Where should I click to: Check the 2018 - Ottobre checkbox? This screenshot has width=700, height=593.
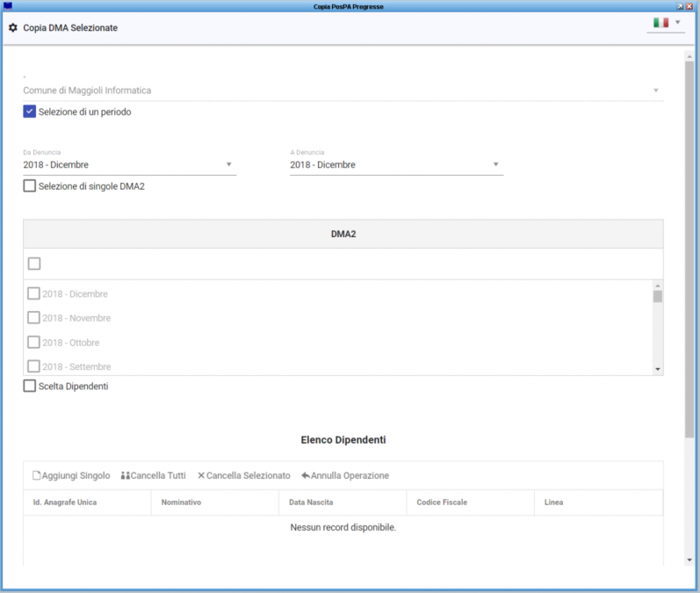click(x=33, y=342)
